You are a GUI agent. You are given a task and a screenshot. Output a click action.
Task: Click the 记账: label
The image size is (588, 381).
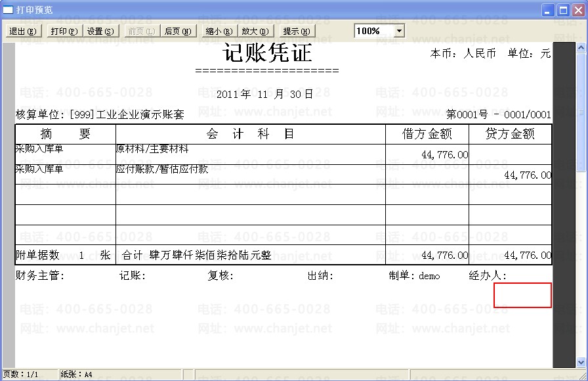pyautogui.click(x=133, y=275)
